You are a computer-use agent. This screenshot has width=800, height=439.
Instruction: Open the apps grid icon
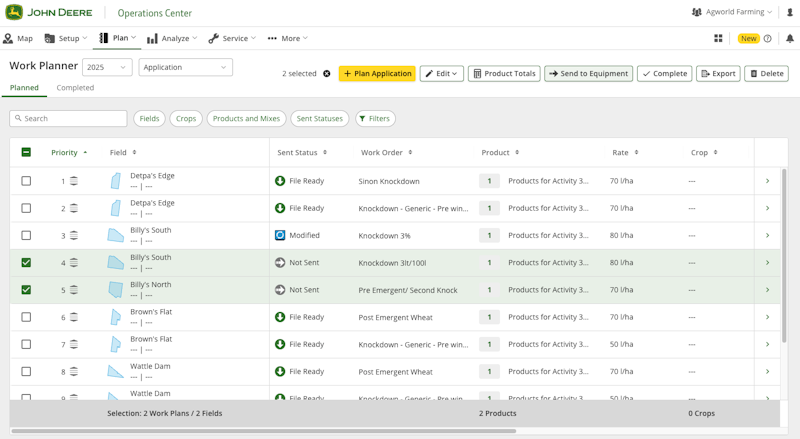pos(718,38)
